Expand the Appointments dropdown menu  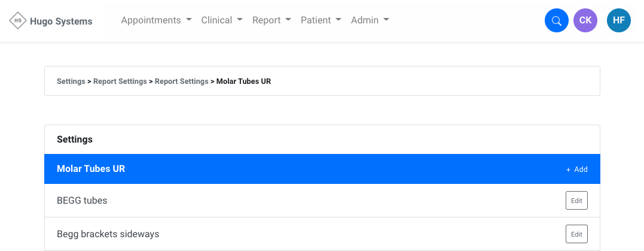(156, 20)
